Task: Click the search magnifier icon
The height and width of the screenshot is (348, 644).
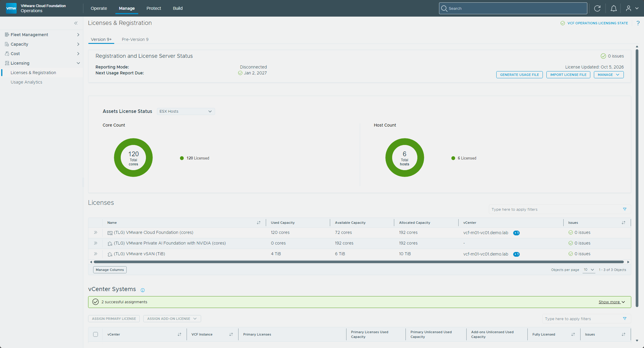Action: [x=444, y=8]
